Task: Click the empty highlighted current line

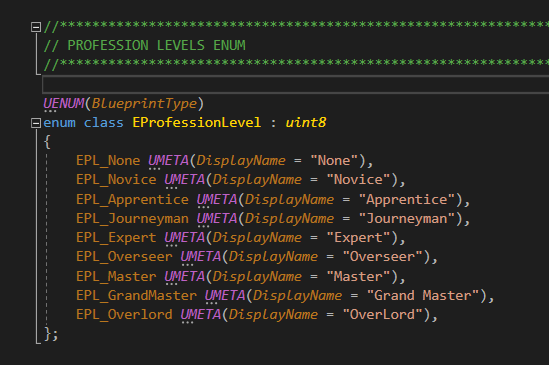Action: click(x=296, y=84)
